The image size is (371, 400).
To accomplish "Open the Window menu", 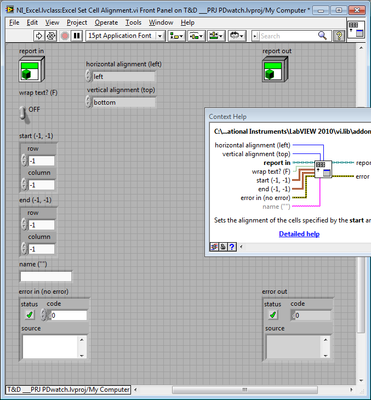I will click(161, 23).
